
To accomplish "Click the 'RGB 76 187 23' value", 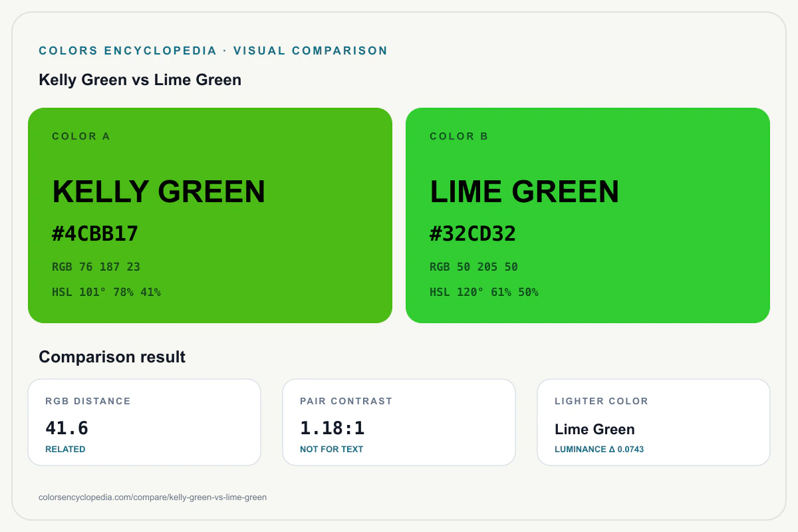I will pos(96,267).
